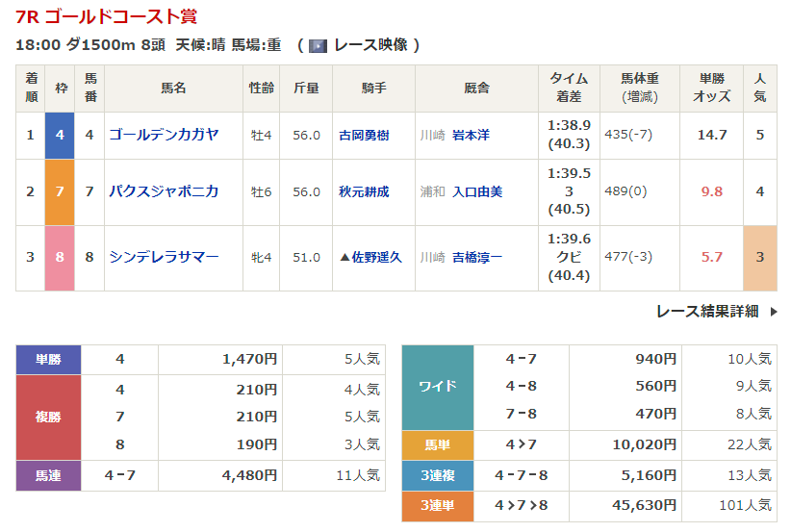
Task: Click the pink frame 8 color box
Action: click(60, 257)
